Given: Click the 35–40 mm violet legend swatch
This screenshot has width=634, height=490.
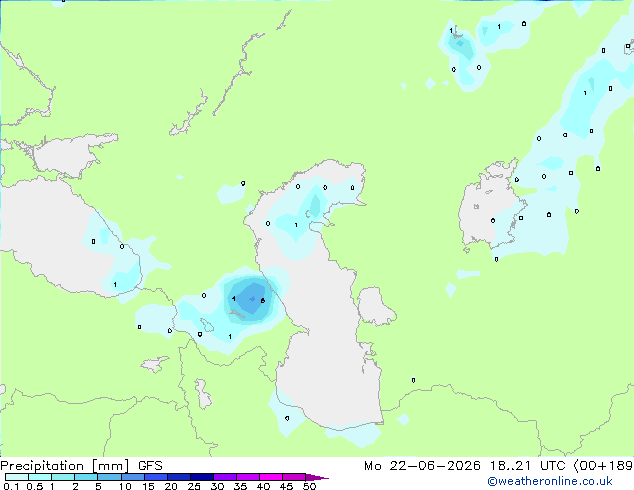Looking at the screenshot, I should [x=247, y=477].
